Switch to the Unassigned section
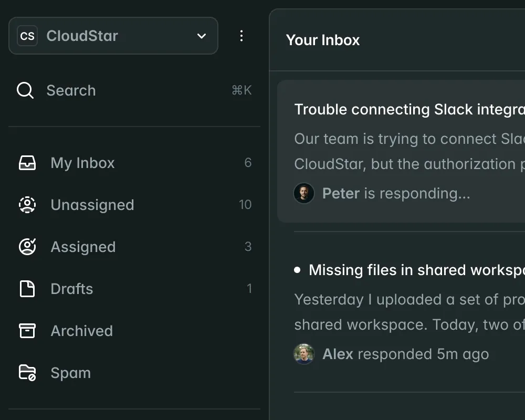Screen dimensions: 525x420 point(92,205)
